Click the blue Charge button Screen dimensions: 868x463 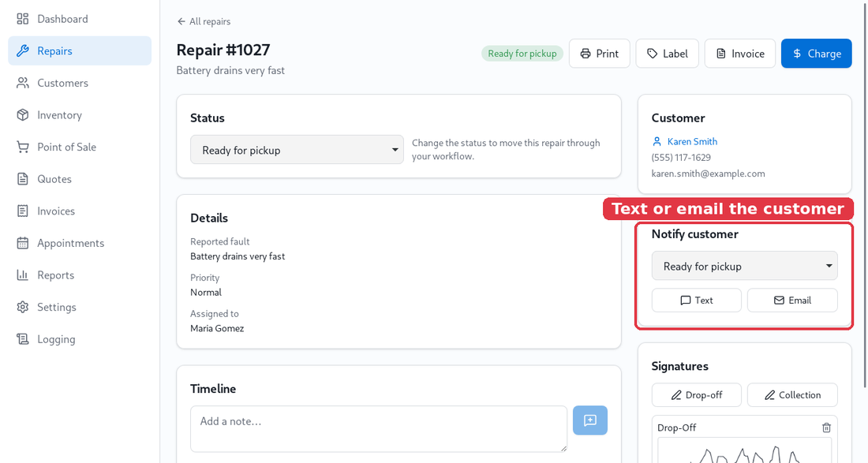[x=816, y=54]
